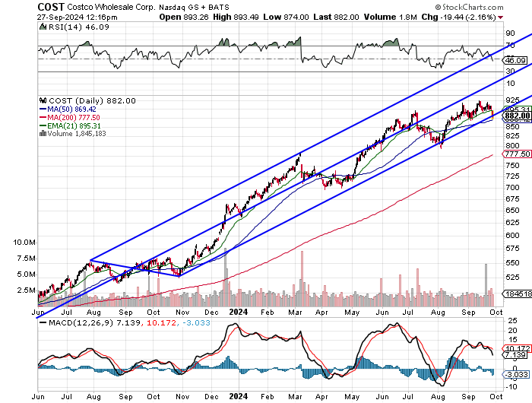The height and width of the screenshot is (403, 532).
Task: Click the 777.50 MA(200) price tag
Action: tap(516, 154)
